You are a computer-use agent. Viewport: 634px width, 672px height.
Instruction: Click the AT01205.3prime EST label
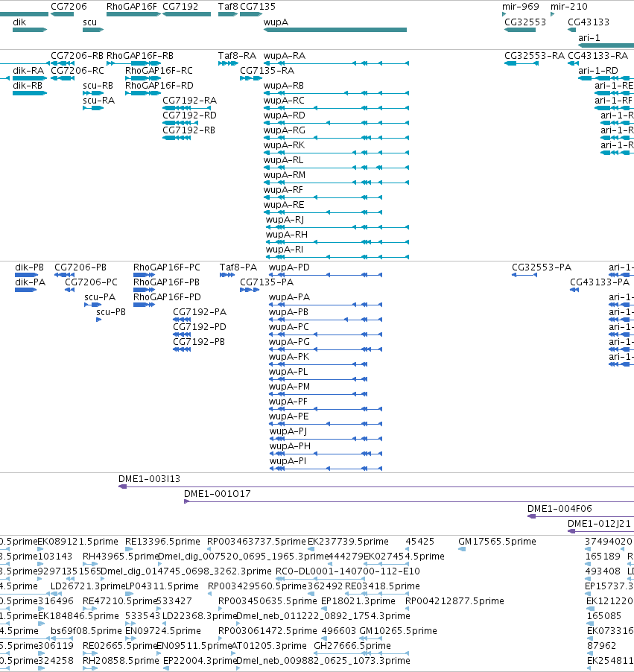pyautogui.click(x=269, y=646)
